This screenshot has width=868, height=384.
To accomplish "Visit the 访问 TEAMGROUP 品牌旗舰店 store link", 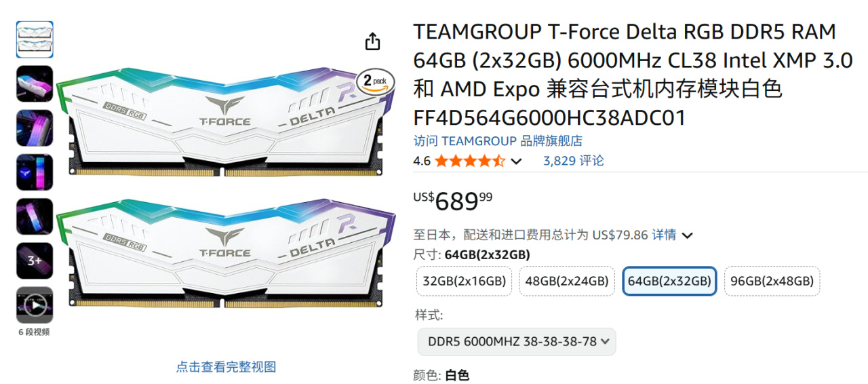I will coord(498,141).
